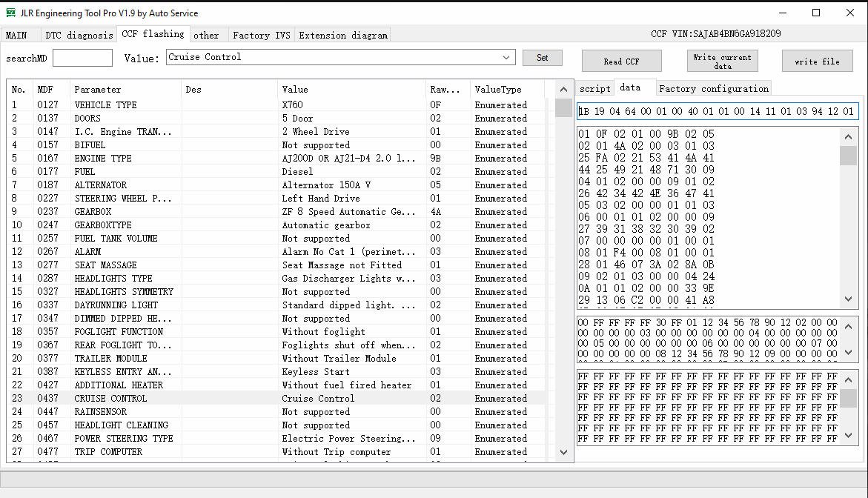
Task: Click the Parameter column header
Action: (126, 89)
